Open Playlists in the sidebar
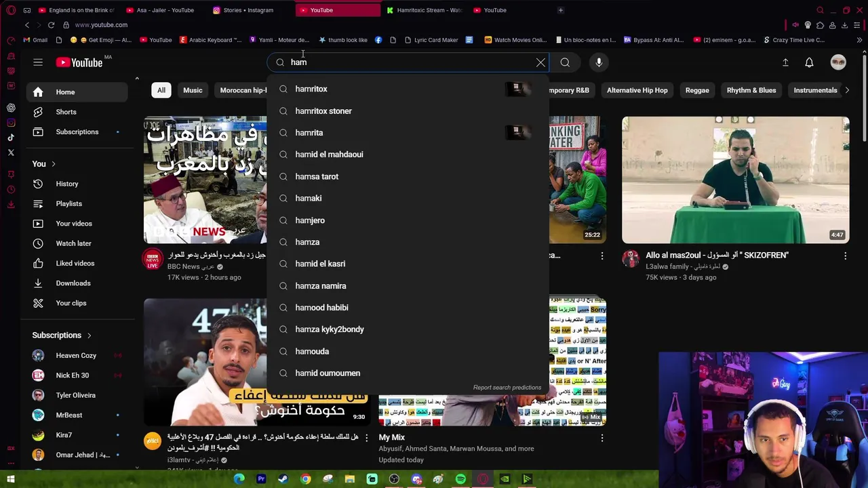 coord(77,203)
